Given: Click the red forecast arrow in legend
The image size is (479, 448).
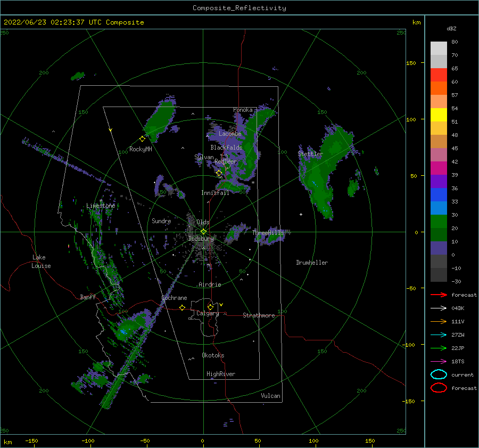Looking at the screenshot, I should coord(439,295).
